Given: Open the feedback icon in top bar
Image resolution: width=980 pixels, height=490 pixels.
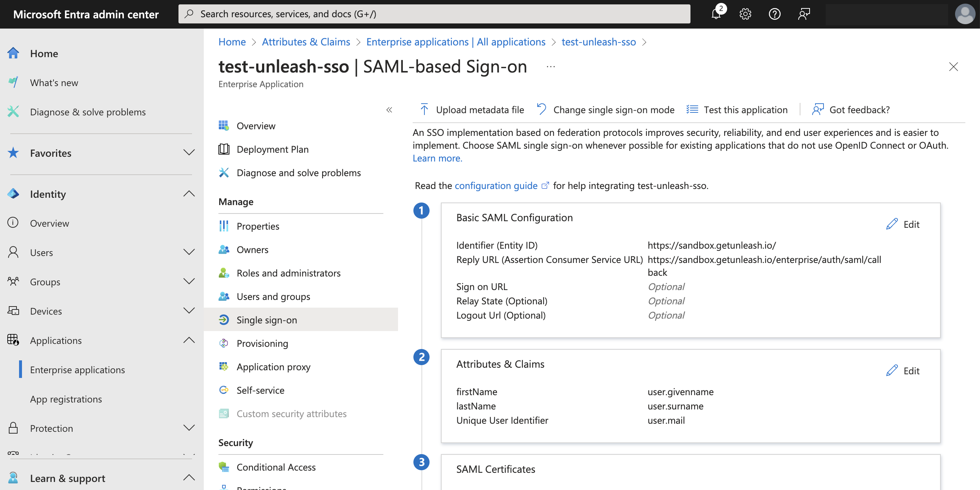Looking at the screenshot, I should [804, 14].
